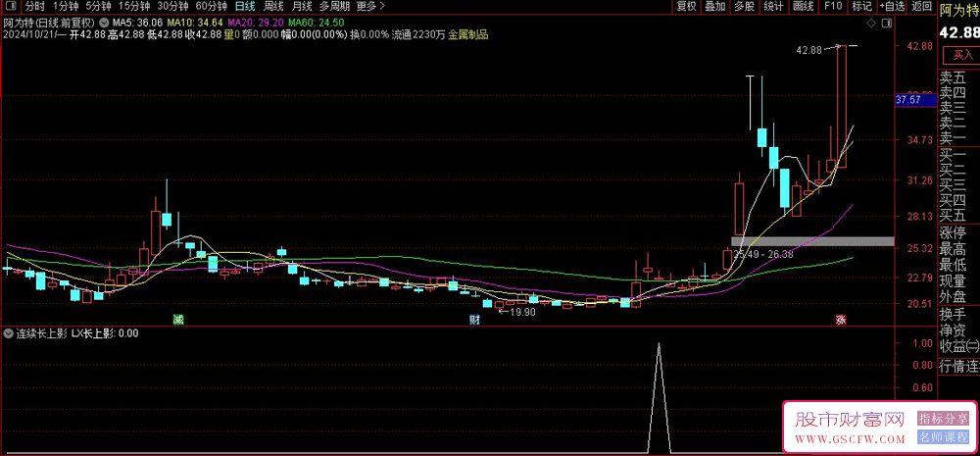Toggle the right side panel icon

click(886, 23)
